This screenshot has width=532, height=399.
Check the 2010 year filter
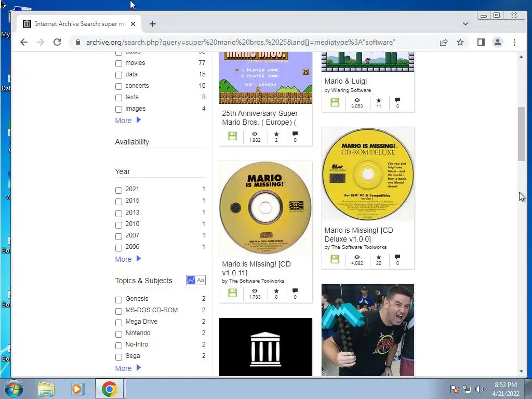point(118,225)
